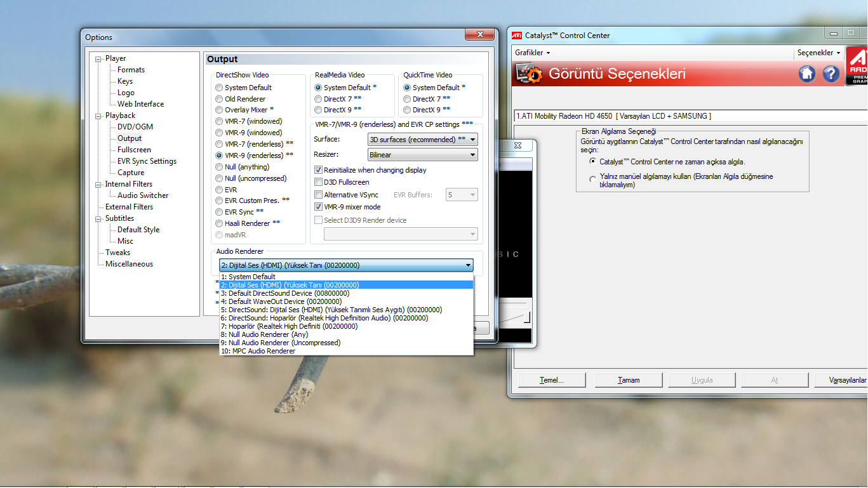Select EVR Custom Pres. video renderer
Viewport: 868px width, 488px height.
[219, 201]
